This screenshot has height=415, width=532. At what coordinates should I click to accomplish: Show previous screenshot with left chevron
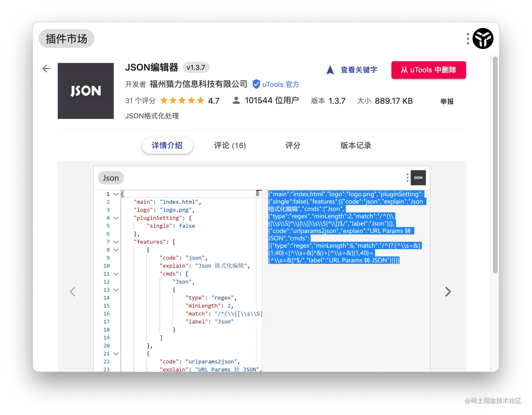[x=72, y=292]
